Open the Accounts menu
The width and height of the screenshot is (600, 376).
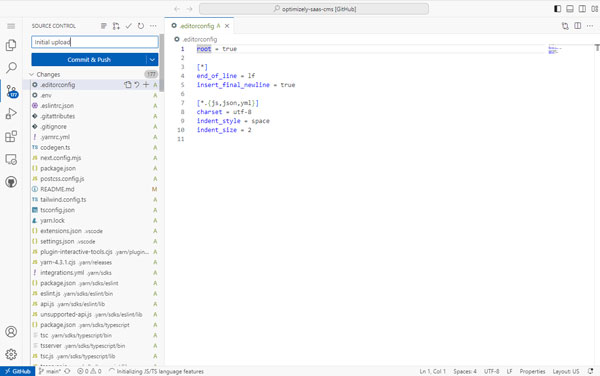click(x=11, y=332)
